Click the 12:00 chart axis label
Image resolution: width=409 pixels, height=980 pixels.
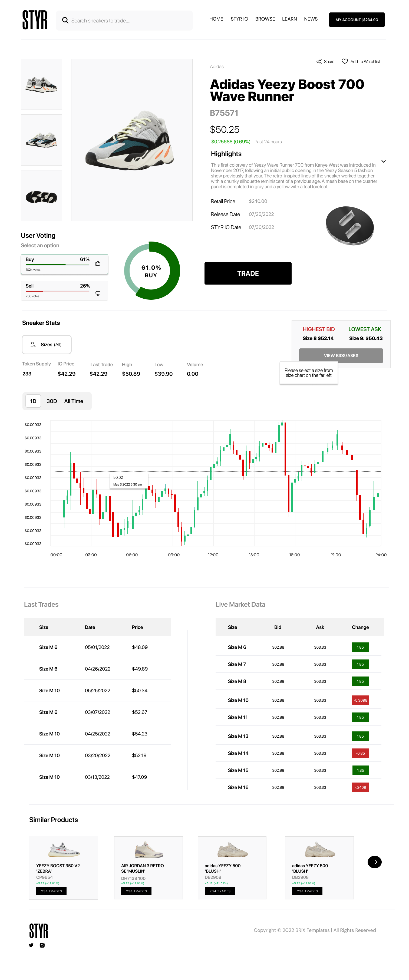(x=213, y=555)
